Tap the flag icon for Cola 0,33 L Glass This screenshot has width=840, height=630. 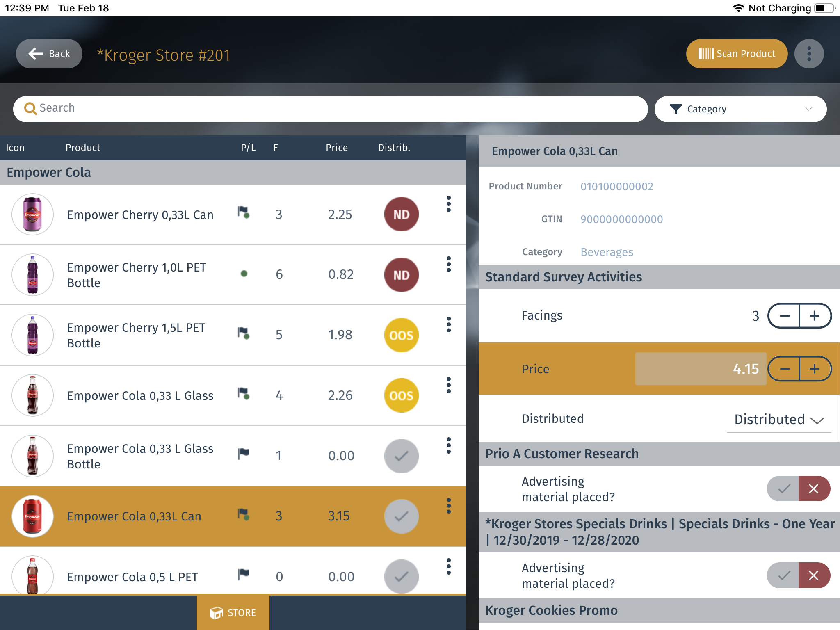point(244,393)
